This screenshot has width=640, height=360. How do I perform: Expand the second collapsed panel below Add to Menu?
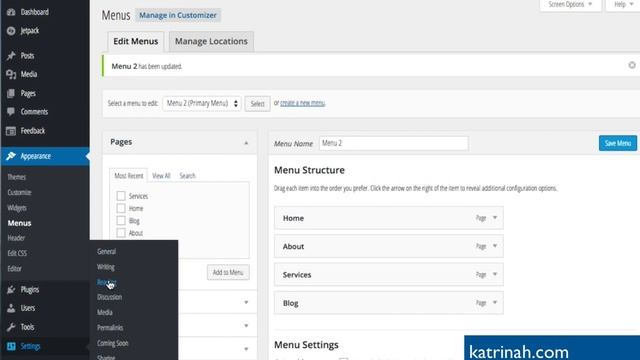tap(246, 325)
